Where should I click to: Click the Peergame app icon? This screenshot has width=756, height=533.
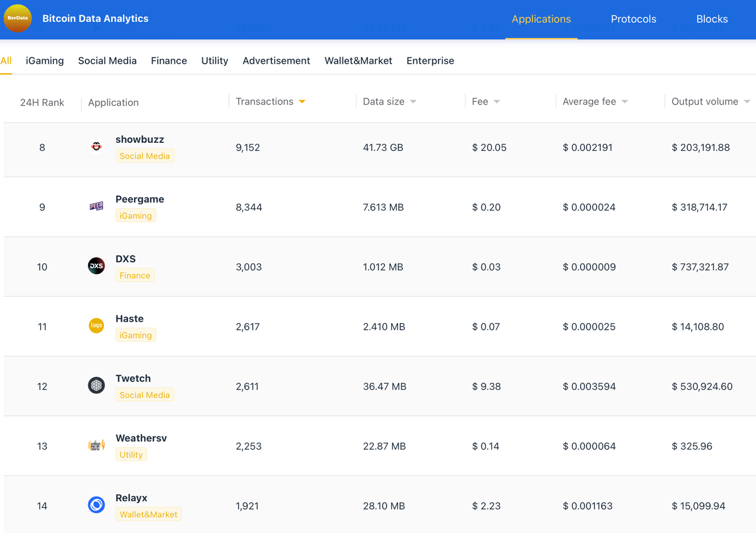96,206
